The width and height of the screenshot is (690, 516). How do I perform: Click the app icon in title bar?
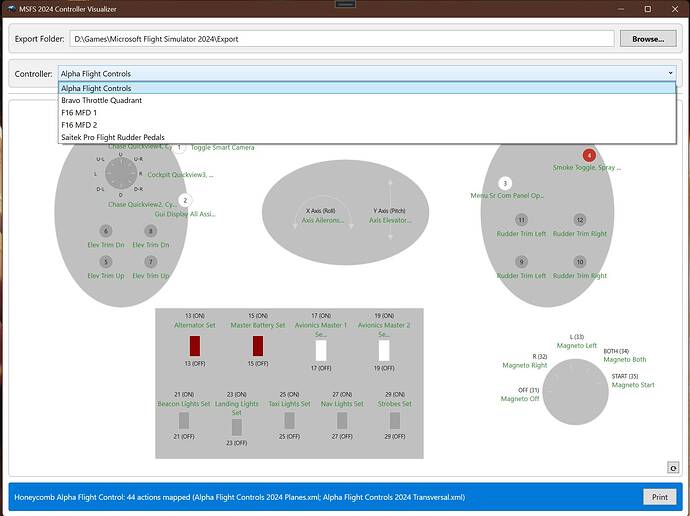tap(11, 9)
